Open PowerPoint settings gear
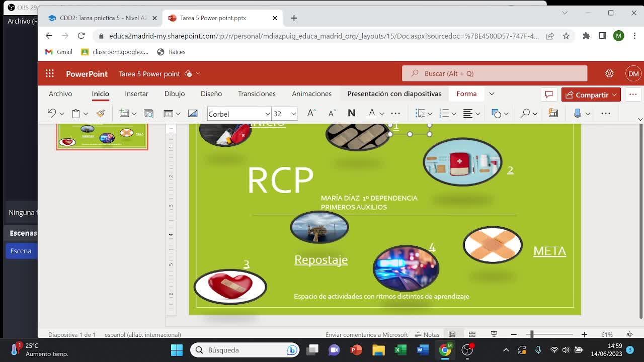The image size is (644, 362). pos(609,73)
